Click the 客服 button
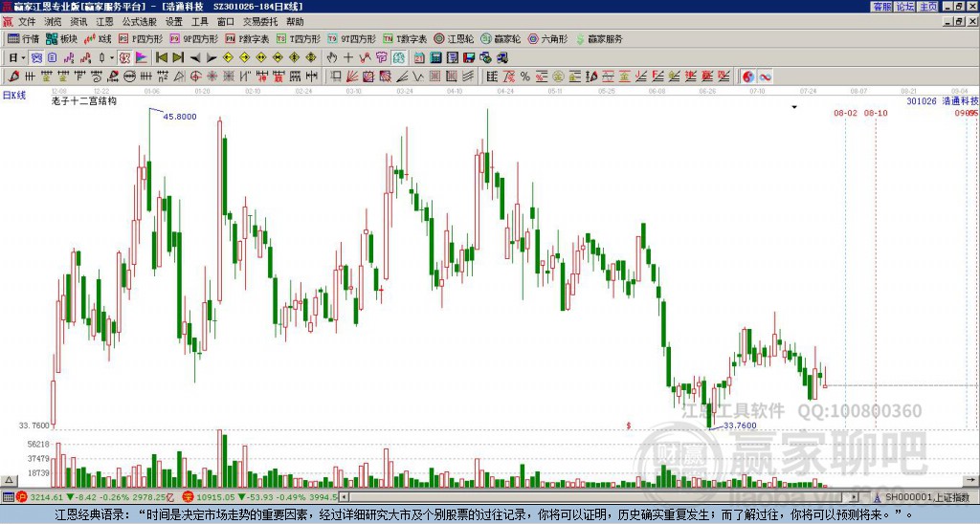Screen dimensions: 980x524 [x=881, y=7]
